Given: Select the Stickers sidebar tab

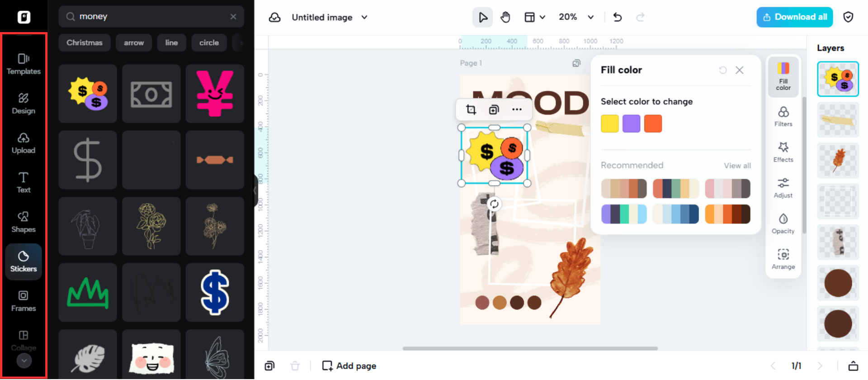Looking at the screenshot, I should point(24,262).
